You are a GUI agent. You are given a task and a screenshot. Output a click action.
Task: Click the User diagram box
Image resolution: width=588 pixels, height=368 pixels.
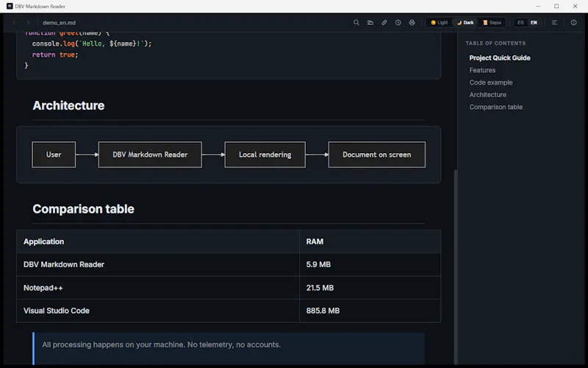coord(54,155)
